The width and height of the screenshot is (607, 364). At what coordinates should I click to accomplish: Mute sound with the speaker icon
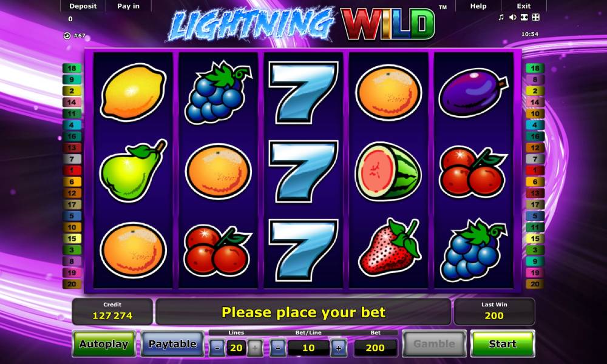click(512, 18)
